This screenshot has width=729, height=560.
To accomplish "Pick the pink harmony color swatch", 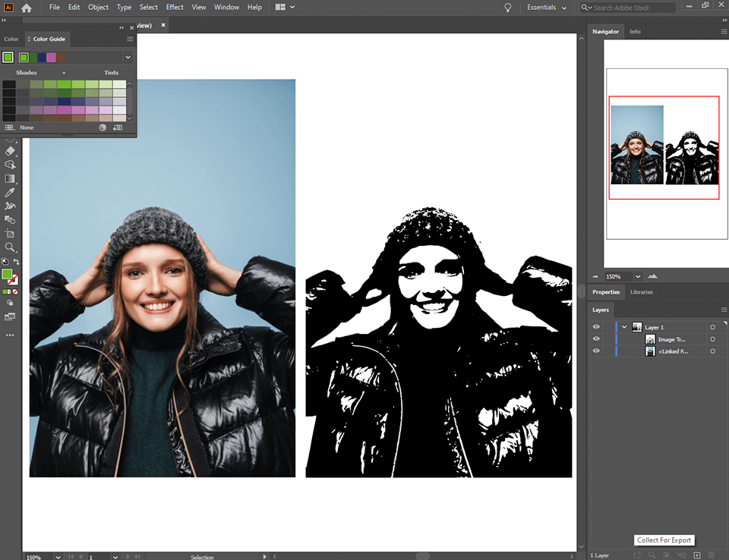I will pos(51,57).
